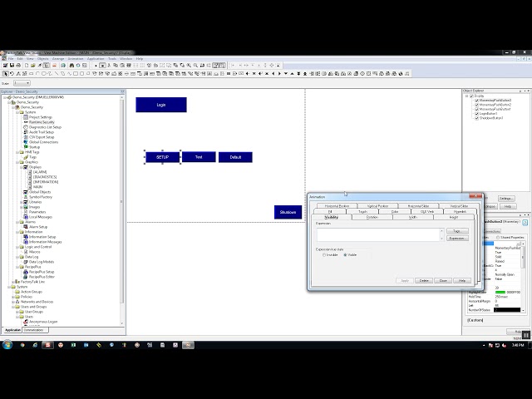The image size is (532, 399).
Task: Open the State dropdown below the toolbars
Action: [22, 83]
